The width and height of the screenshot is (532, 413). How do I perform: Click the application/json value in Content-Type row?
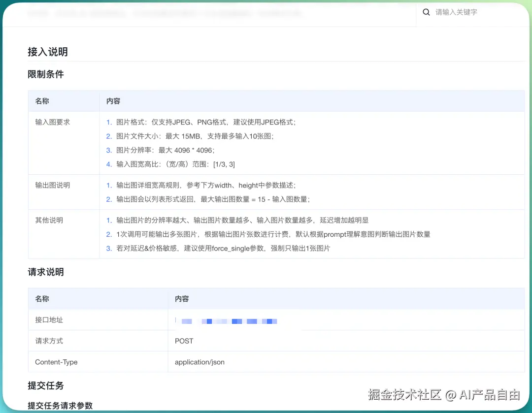199,362
